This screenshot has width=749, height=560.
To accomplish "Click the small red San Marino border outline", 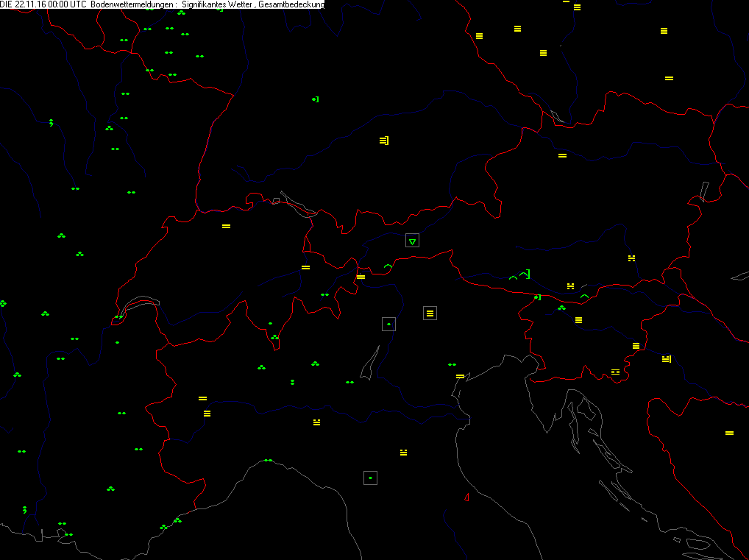I will click(x=466, y=497).
